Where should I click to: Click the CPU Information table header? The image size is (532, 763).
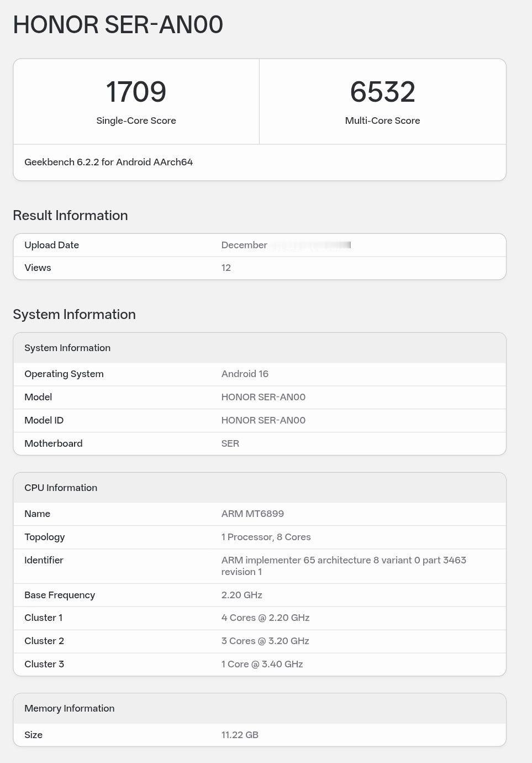[260, 488]
